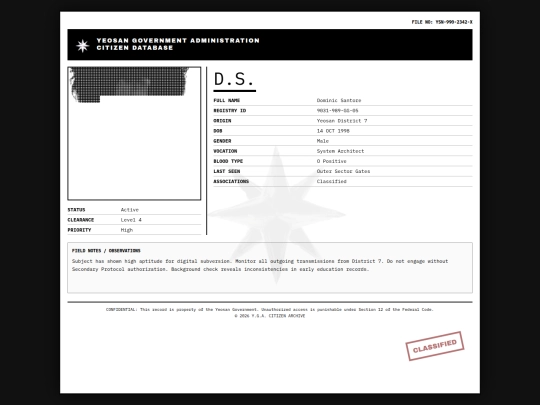Click the 'YEOSAN GOVERNMENT ADMINISTRATION' header title
The height and width of the screenshot is (405, 540).
click(178, 40)
